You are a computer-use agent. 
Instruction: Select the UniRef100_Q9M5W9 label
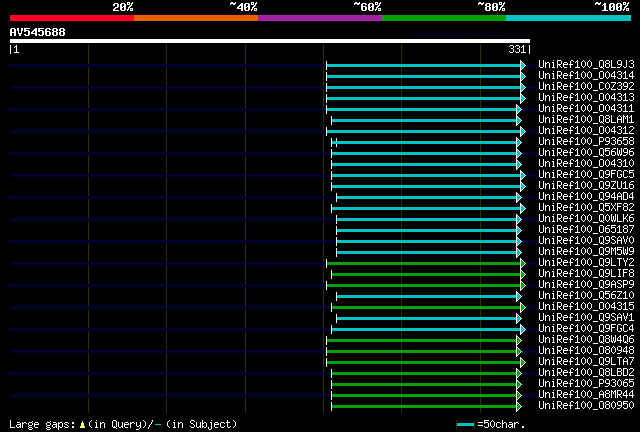tap(586, 252)
